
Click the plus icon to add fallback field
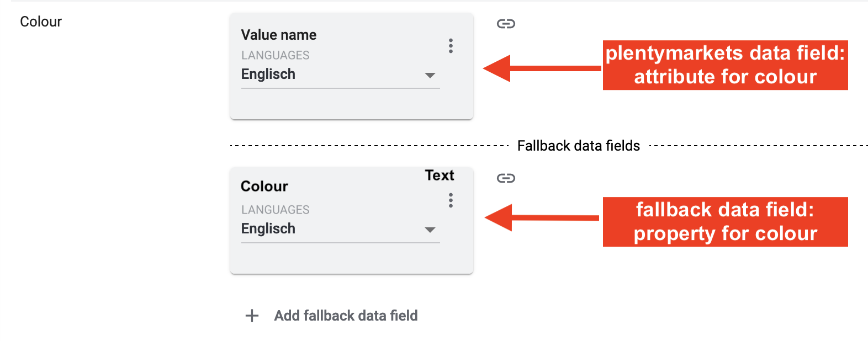coord(252,316)
